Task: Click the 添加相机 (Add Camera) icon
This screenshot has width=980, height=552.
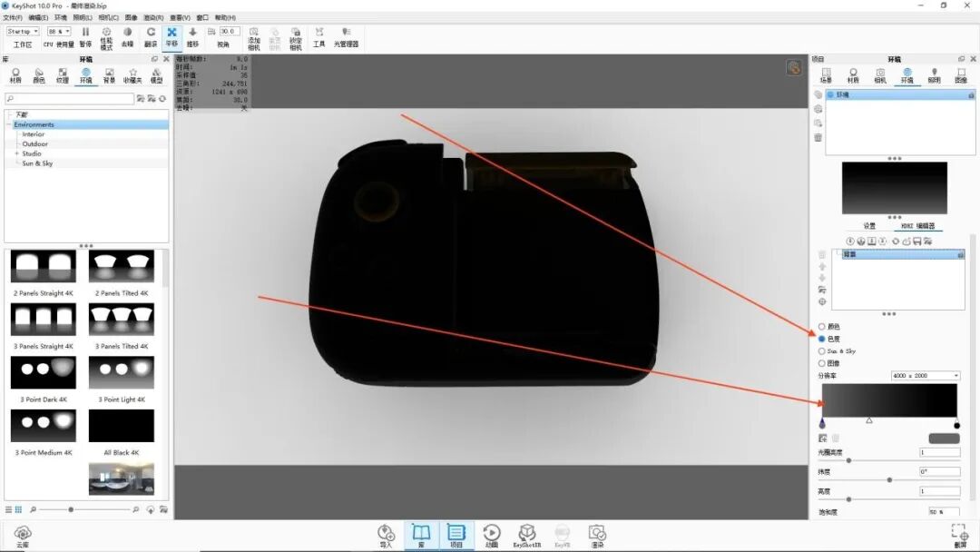Action: tap(253, 34)
